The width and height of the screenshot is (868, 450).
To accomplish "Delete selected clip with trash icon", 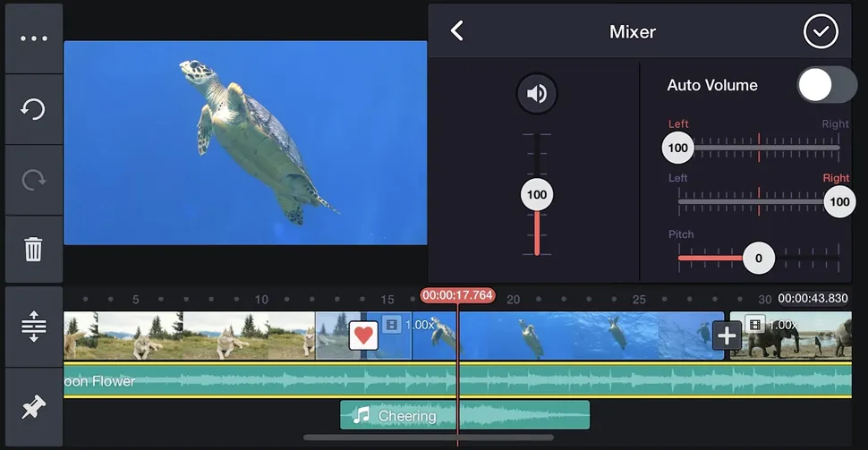I will click(x=33, y=250).
